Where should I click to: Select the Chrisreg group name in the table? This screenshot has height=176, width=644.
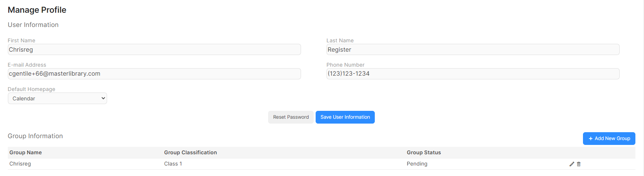[x=20, y=164]
